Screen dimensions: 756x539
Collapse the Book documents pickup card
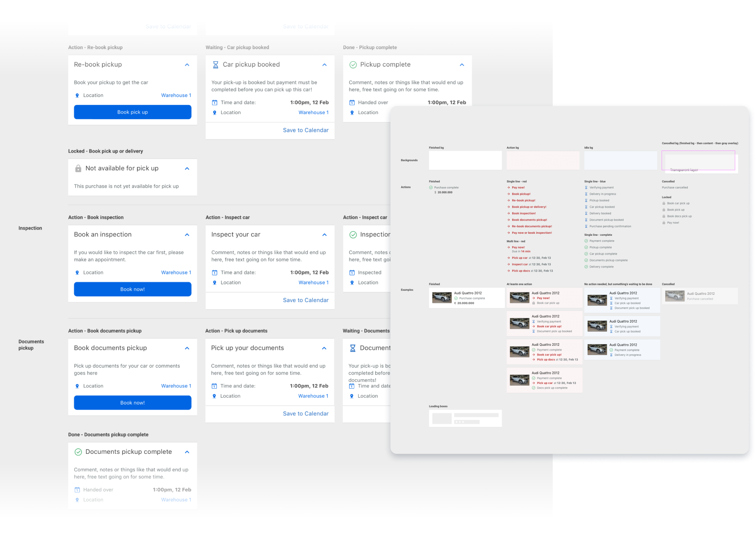(187, 348)
